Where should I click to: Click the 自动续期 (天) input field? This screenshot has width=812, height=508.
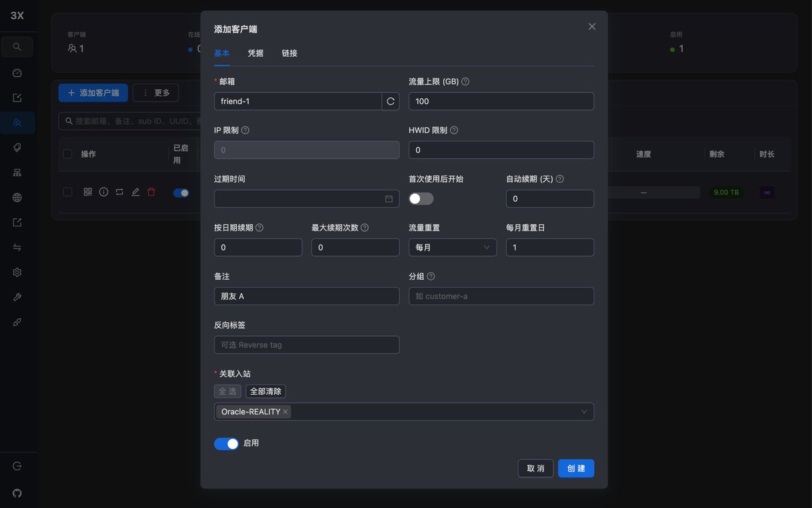(550, 199)
